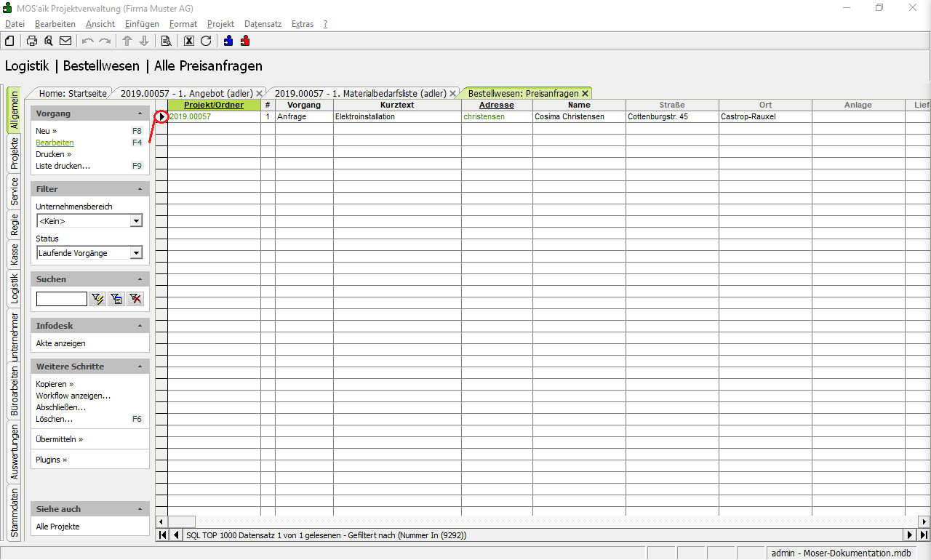This screenshot has height=560, width=931.
Task: Click the Bearbeiten link in Vorgang panel
Action: pyautogui.click(x=55, y=143)
